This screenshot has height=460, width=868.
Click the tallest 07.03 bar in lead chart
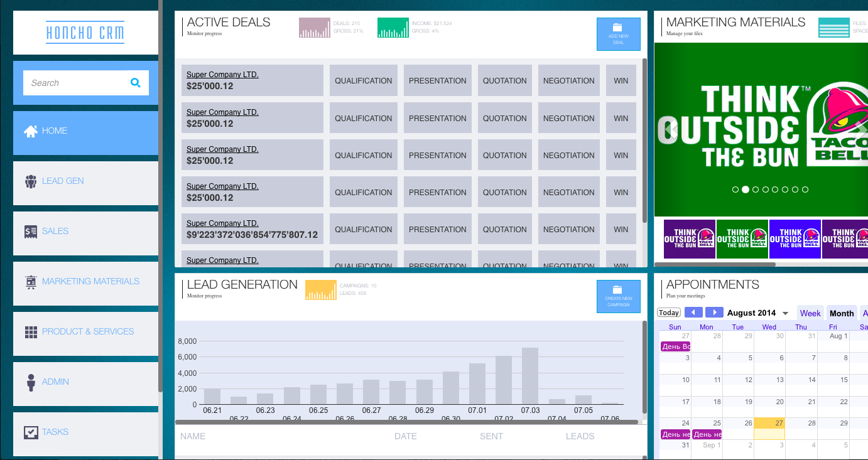point(530,376)
